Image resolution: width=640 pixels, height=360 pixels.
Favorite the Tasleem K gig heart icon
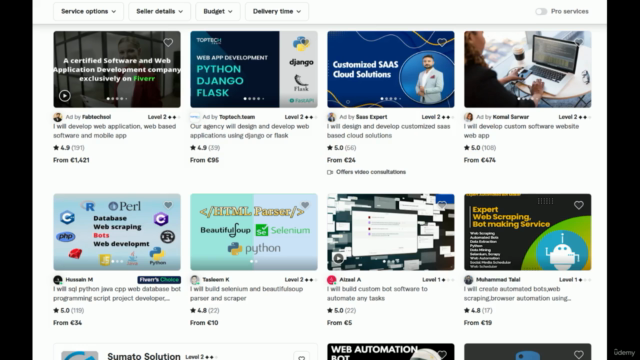click(x=305, y=205)
